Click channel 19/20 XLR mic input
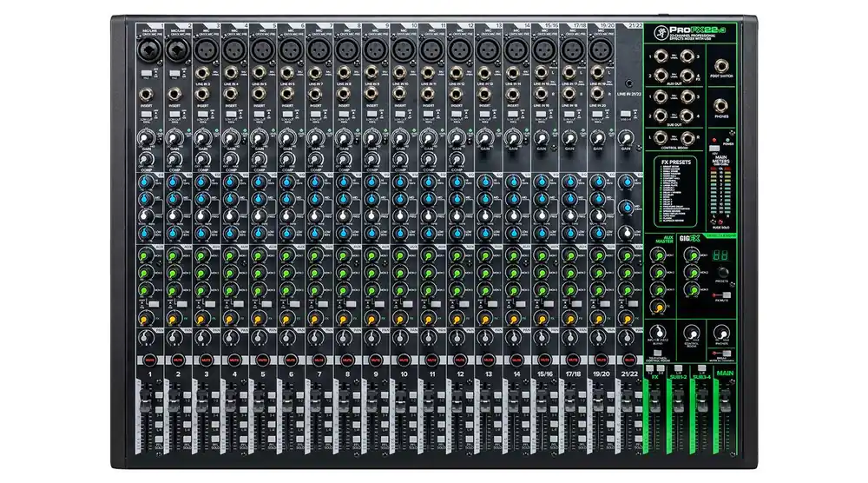 click(x=602, y=50)
